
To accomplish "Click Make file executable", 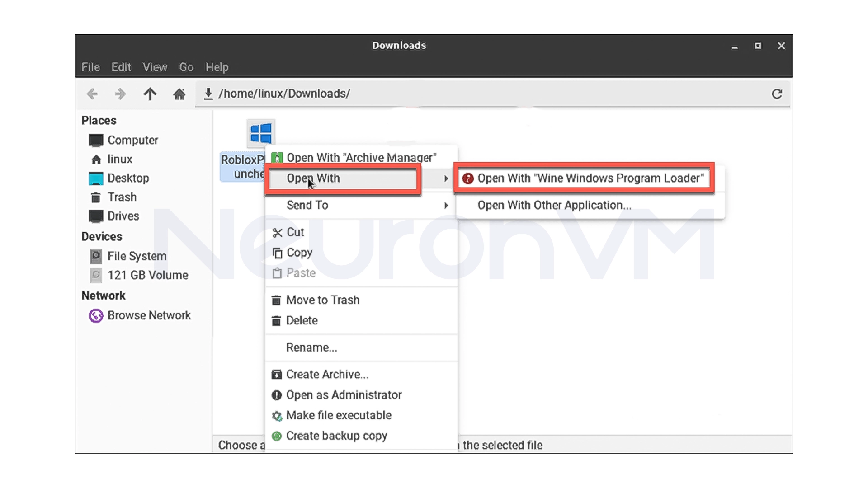I will coord(339,415).
